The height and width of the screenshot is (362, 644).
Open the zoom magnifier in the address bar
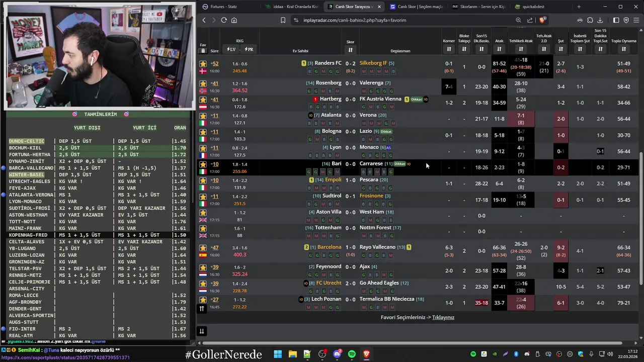coord(518,20)
